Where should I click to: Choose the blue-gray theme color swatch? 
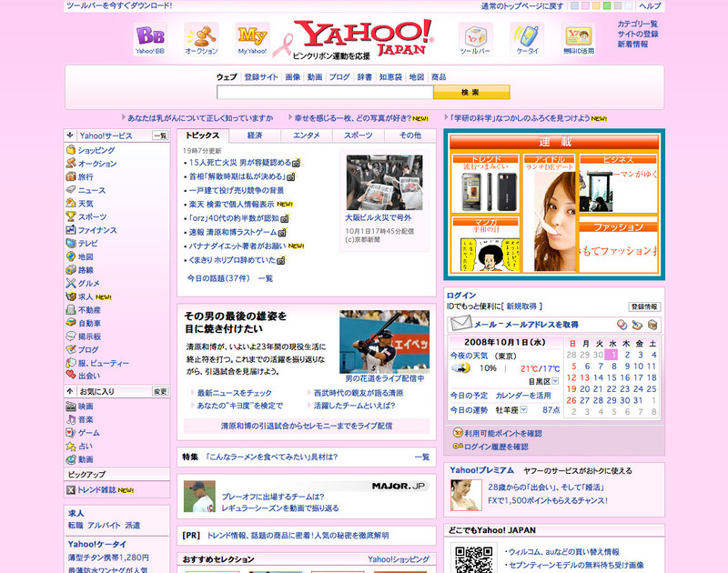pyautogui.click(x=575, y=6)
